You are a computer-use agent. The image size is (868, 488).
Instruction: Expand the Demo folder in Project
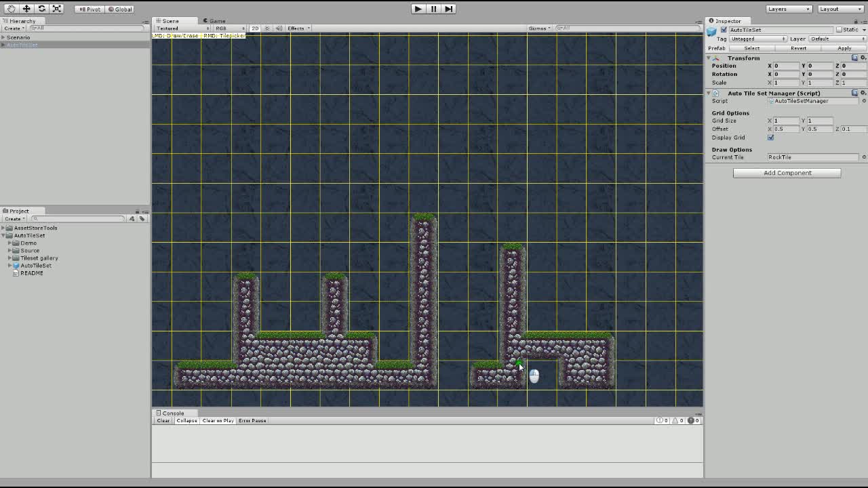[9, 243]
